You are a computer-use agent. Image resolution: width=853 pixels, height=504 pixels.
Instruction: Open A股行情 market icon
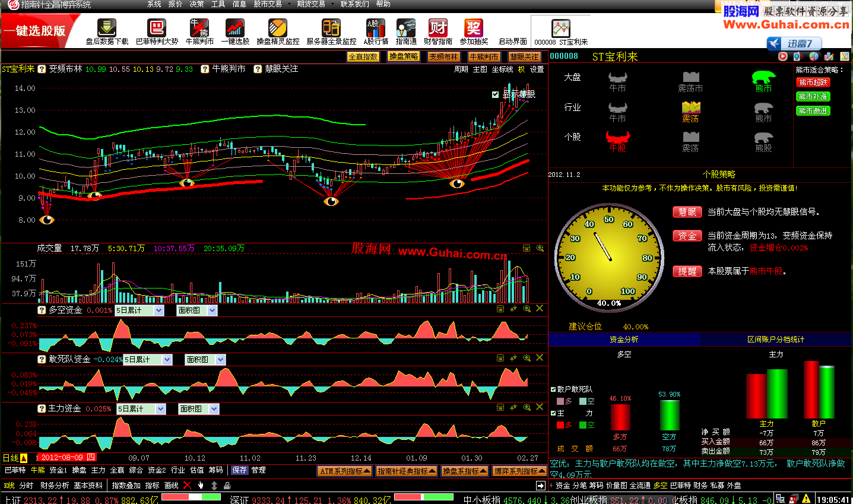point(375,28)
